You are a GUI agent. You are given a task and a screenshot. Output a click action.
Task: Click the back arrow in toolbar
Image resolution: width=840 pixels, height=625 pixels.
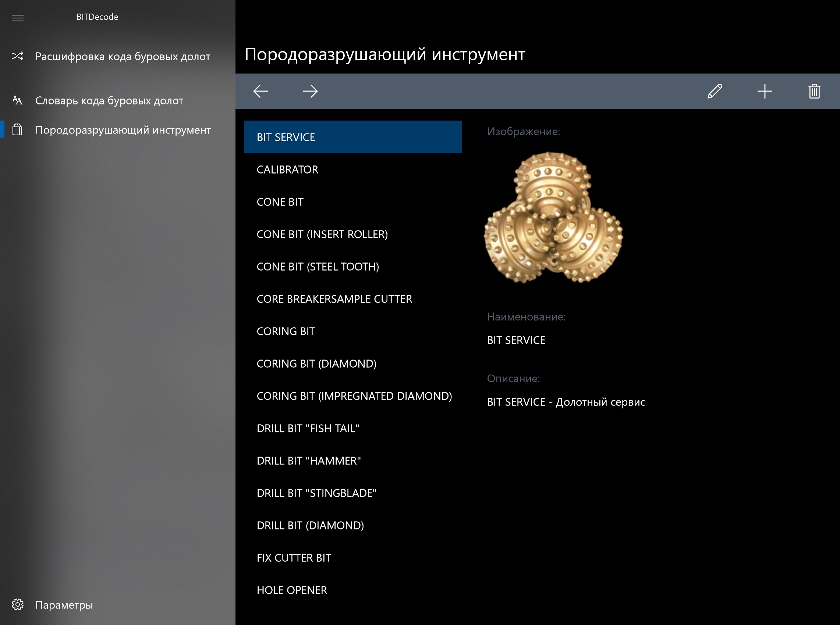pyautogui.click(x=260, y=91)
